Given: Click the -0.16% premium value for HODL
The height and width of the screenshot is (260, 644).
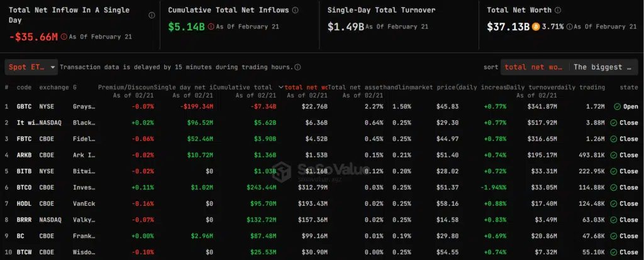Looking at the screenshot, I should 144,203.
